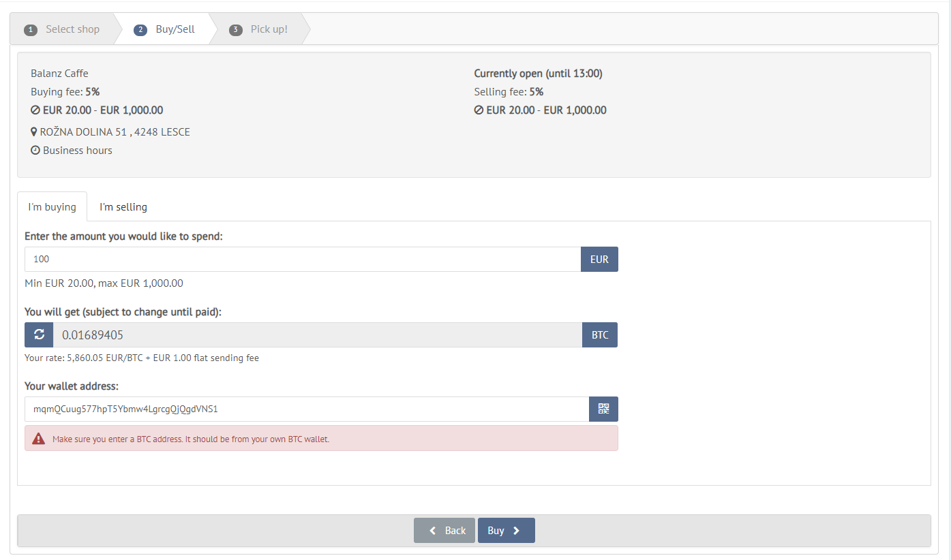
Task: Focus the amount to spend field
Action: tap(303, 259)
